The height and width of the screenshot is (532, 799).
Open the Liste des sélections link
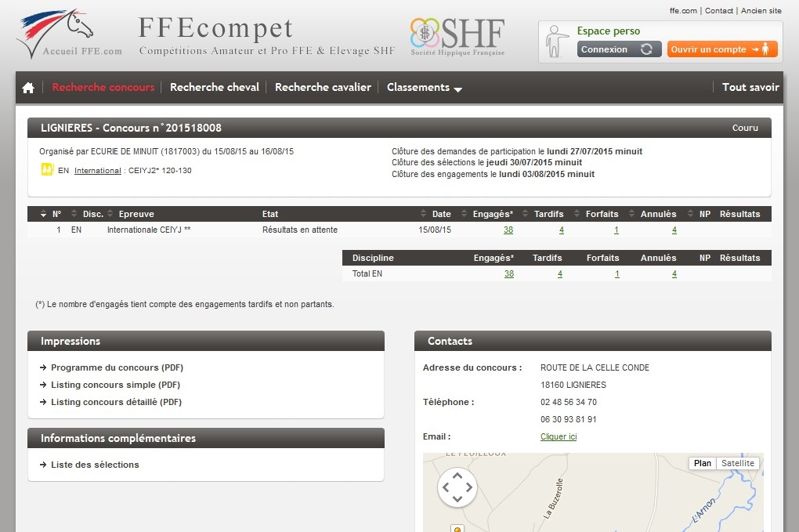tap(95, 465)
